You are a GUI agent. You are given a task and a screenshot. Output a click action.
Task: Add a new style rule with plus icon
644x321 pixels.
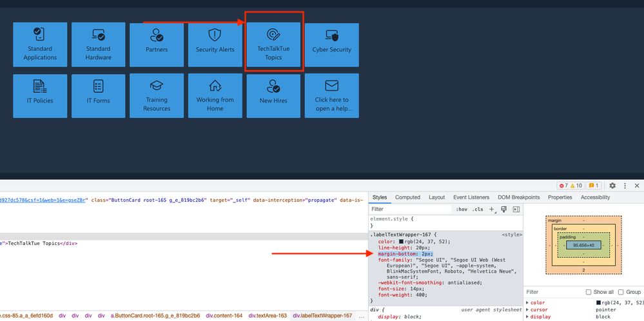(492, 209)
